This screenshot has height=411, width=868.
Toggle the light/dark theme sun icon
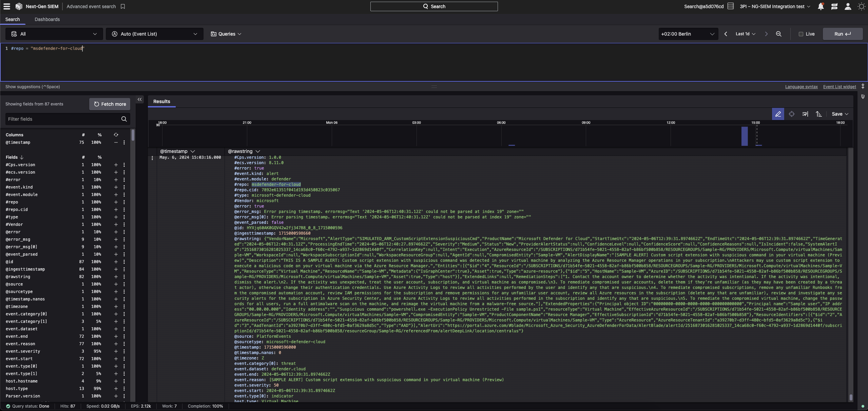(x=861, y=6)
